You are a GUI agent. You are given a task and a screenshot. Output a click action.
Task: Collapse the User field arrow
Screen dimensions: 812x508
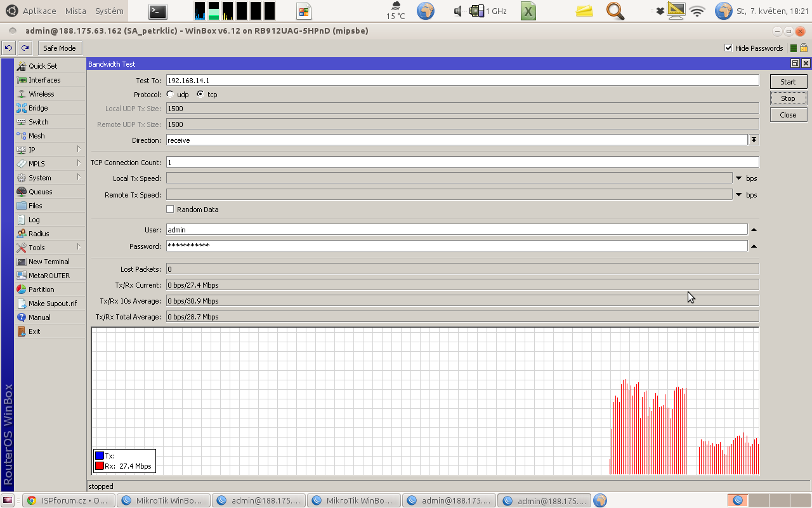754,230
